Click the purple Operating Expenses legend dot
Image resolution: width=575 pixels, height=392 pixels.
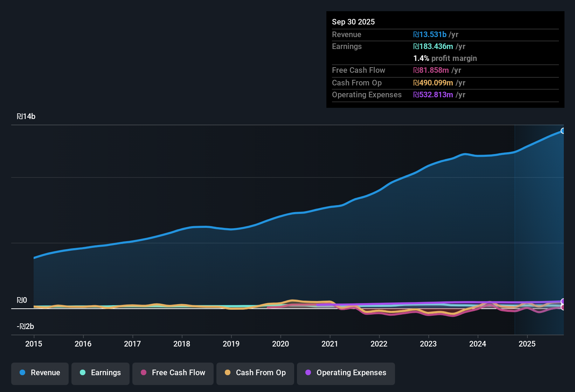click(308, 373)
